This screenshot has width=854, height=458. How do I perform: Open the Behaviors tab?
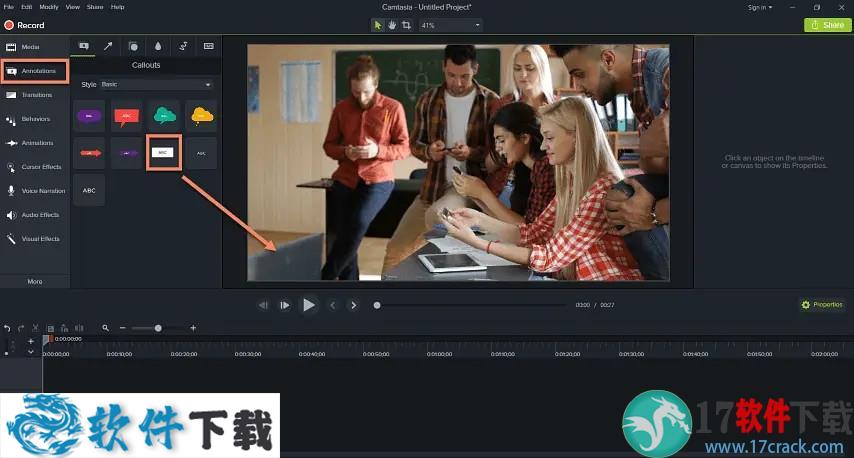tap(34, 119)
